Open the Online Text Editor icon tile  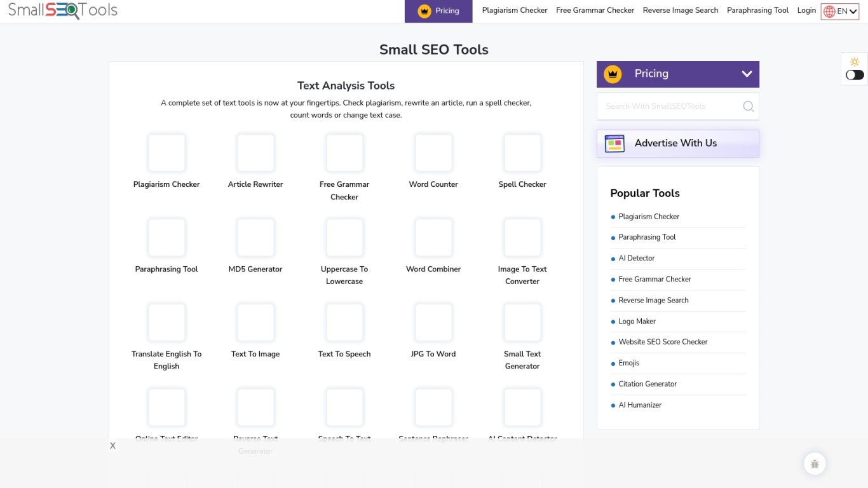[x=166, y=407]
